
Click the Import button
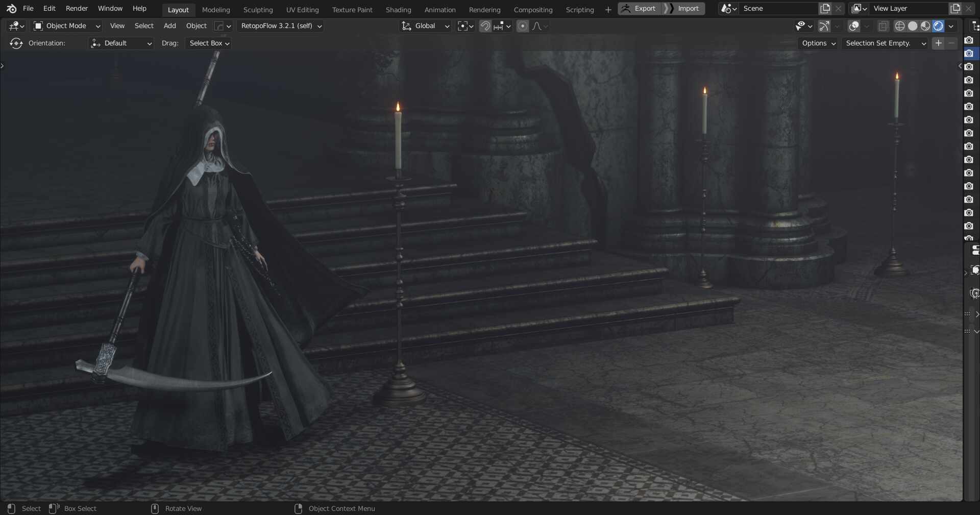click(683, 9)
